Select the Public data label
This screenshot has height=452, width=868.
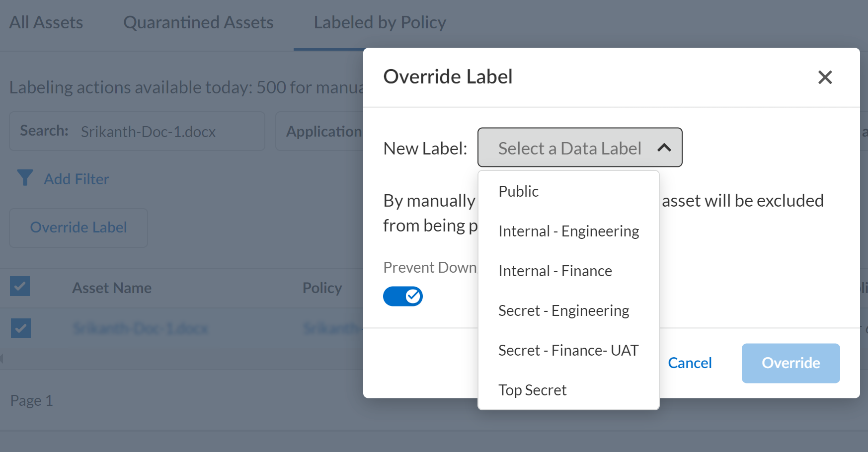[x=518, y=191]
